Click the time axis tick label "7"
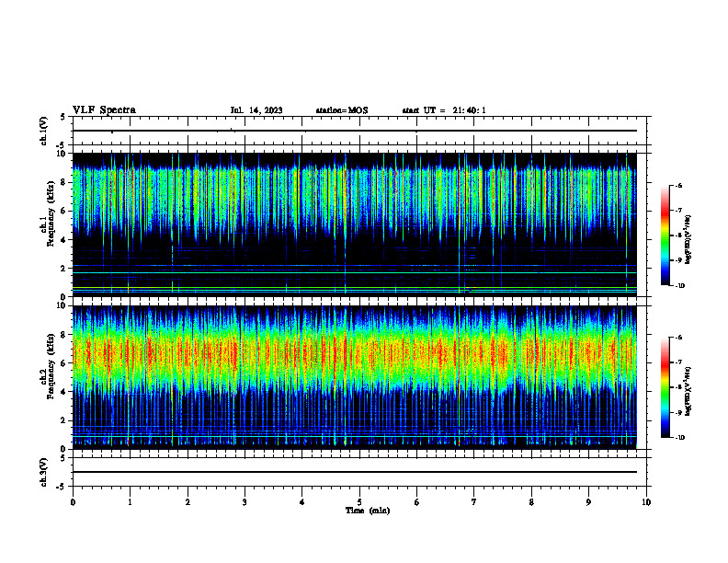 474,502
